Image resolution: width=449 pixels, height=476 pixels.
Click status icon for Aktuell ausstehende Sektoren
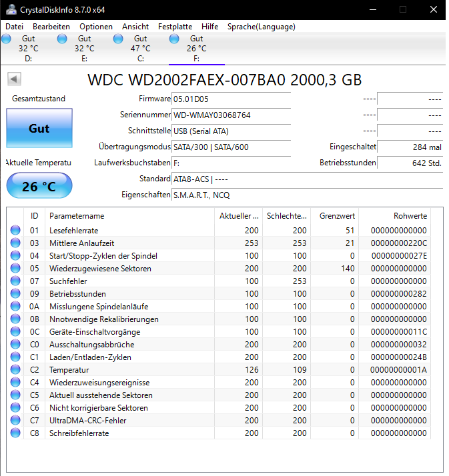[15, 395]
